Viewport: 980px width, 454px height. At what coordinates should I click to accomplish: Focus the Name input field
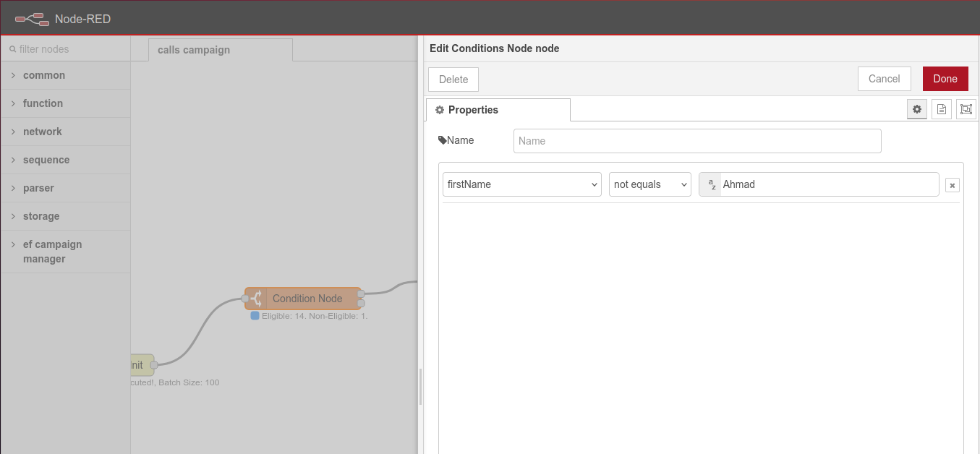[x=696, y=141]
